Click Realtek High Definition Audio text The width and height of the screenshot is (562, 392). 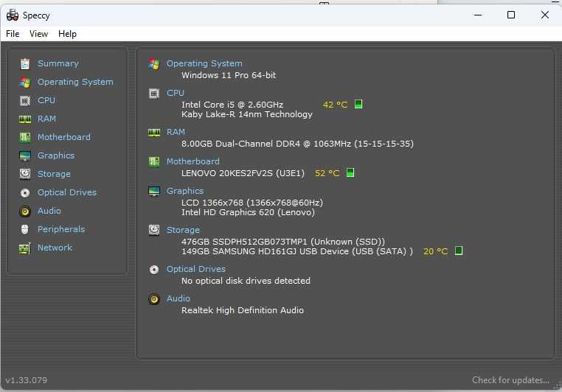coord(243,310)
